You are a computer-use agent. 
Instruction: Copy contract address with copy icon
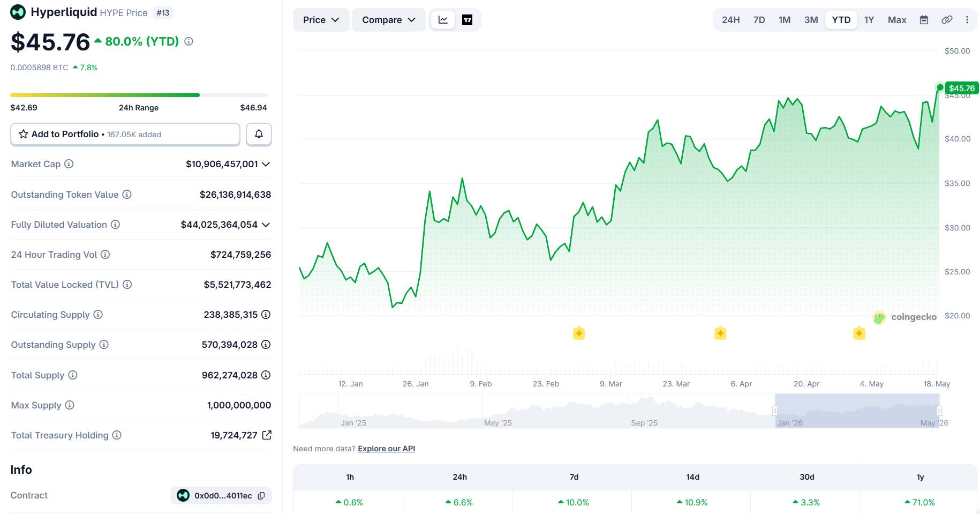(261, 496)
